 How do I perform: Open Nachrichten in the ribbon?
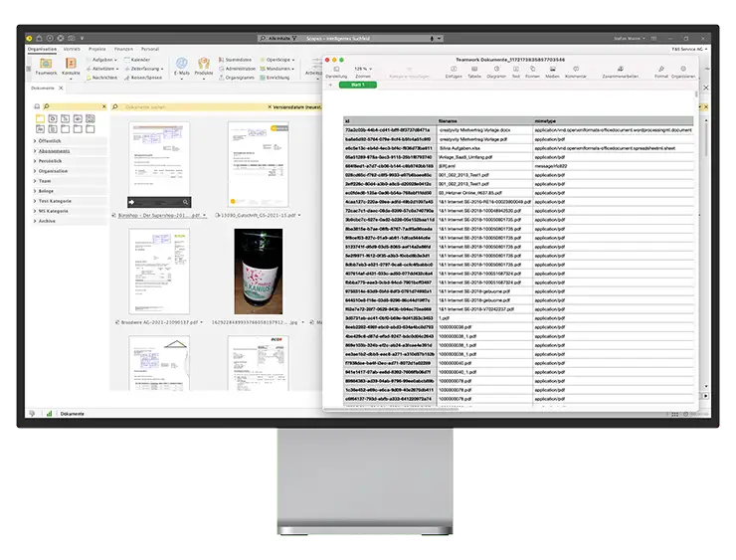[101, 78]
